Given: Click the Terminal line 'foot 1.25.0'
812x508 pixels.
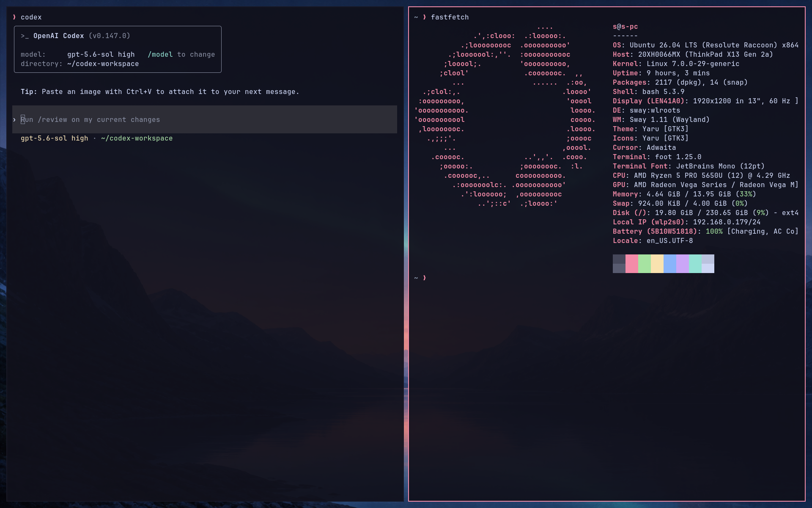Looking at the screenshot, I should 657,157.
